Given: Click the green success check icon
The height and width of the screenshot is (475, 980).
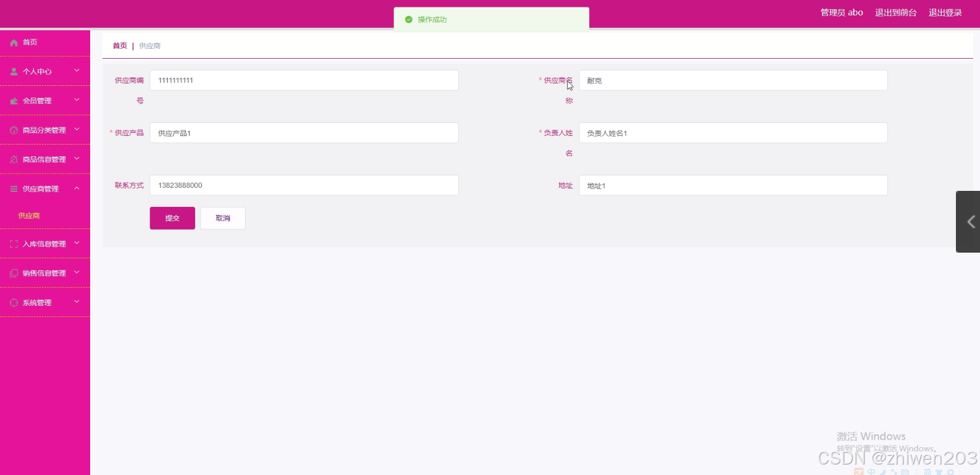Looking at the screenshot, I should [x=408, y=20].
